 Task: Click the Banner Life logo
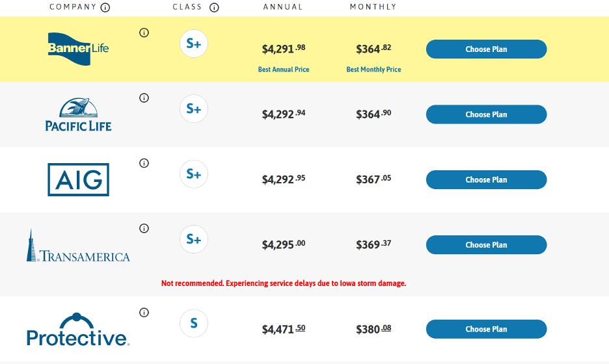point(78,49)
